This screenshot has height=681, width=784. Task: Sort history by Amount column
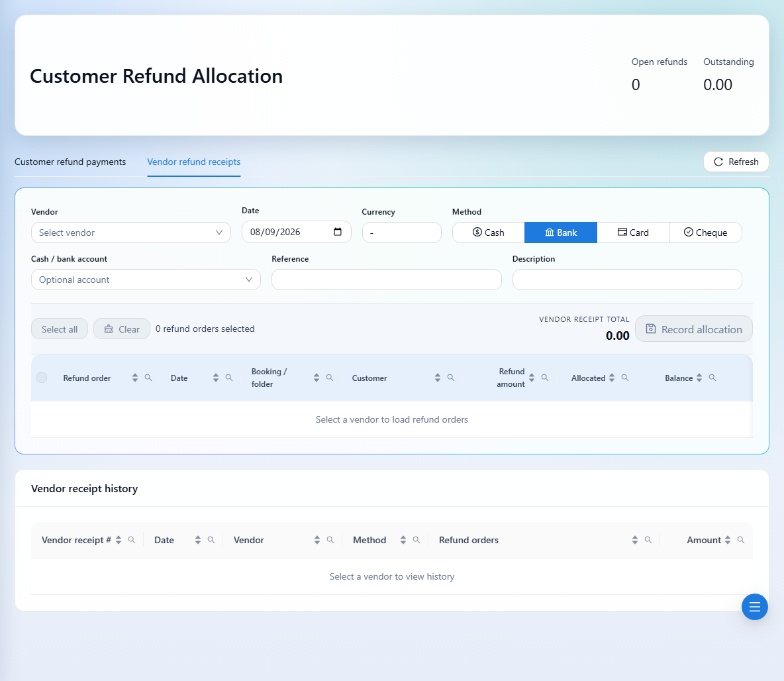click(728, 540)
